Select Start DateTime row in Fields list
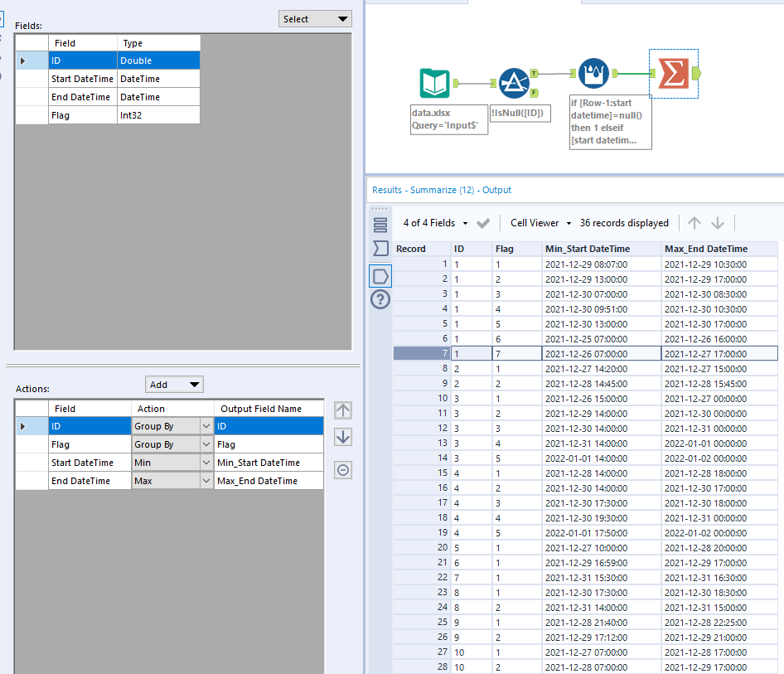Viewport: 784px width, 674px height. (108, 79)
